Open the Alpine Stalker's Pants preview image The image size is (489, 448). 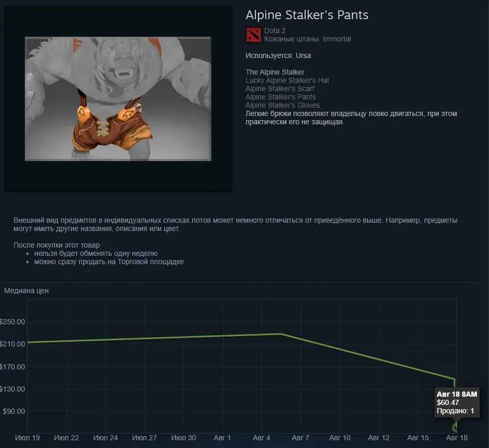pyautogui.click(x=118, y=99)
